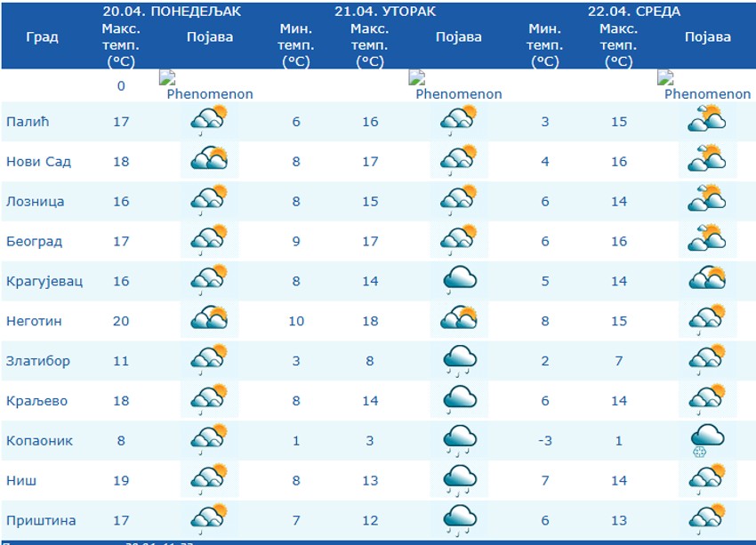Click broken Phenomenon image under Wednesday column
This screenshot has height=545, width=756.
[x=704, y=86]
